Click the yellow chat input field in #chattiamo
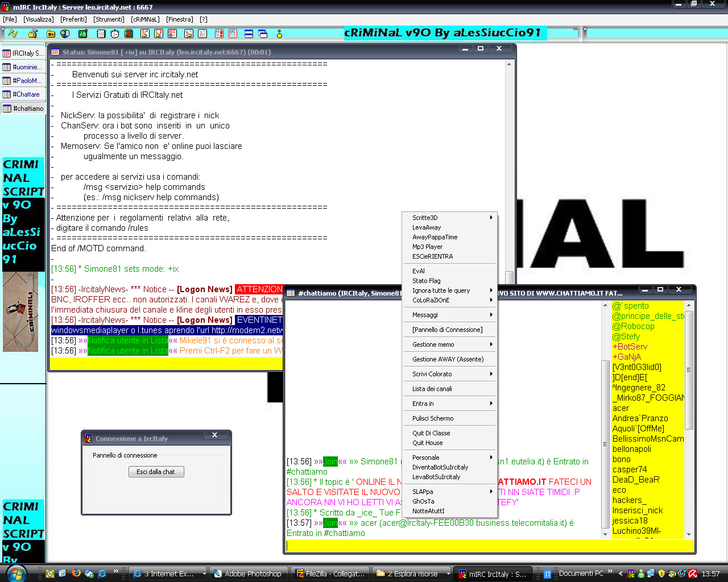This screenshot has height=582, width=728. [x=489, y=546]
